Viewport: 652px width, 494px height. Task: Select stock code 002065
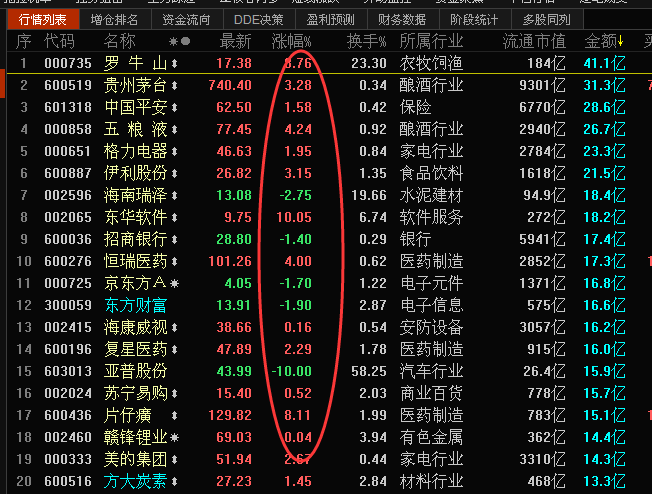[x=68, y=217]
